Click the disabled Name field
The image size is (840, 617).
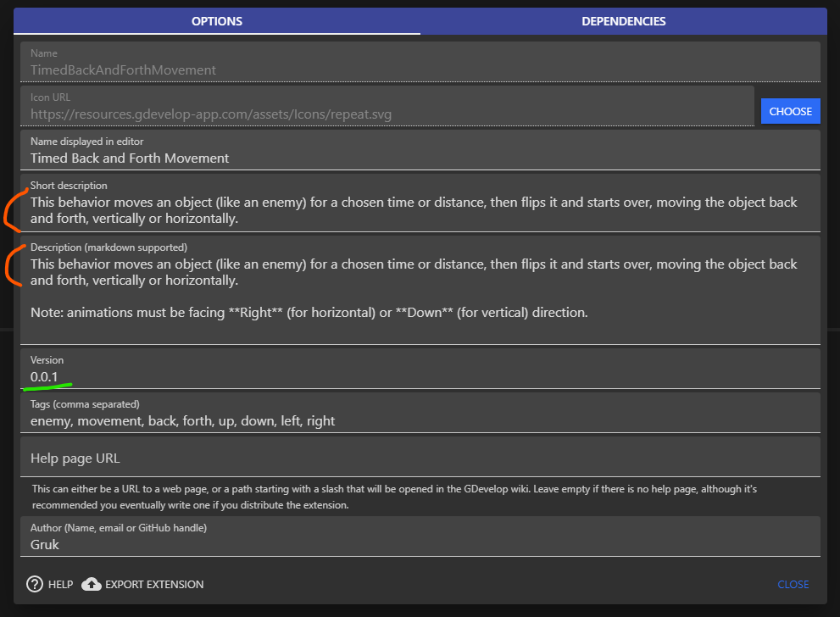tap(381, 69)
